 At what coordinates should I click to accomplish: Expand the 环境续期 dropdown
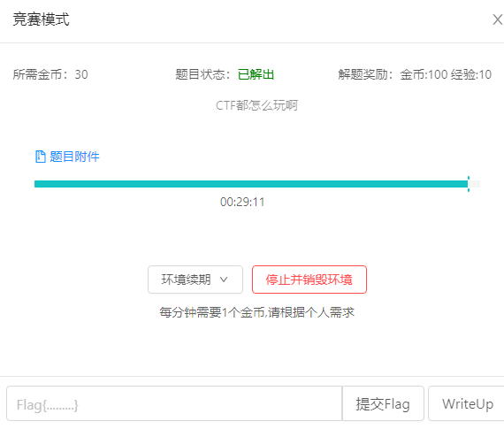tap(195, 280)
